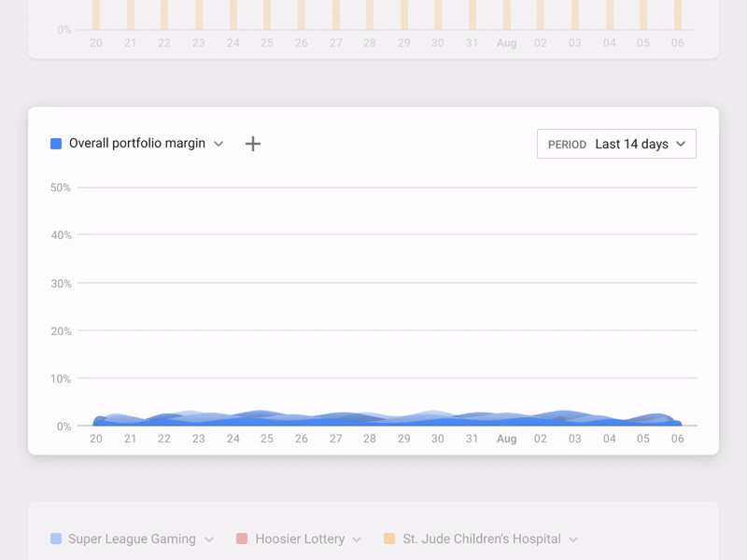Click the 50% gridline label
This screenshot has height=560, width=747.
tap(61, 188)
